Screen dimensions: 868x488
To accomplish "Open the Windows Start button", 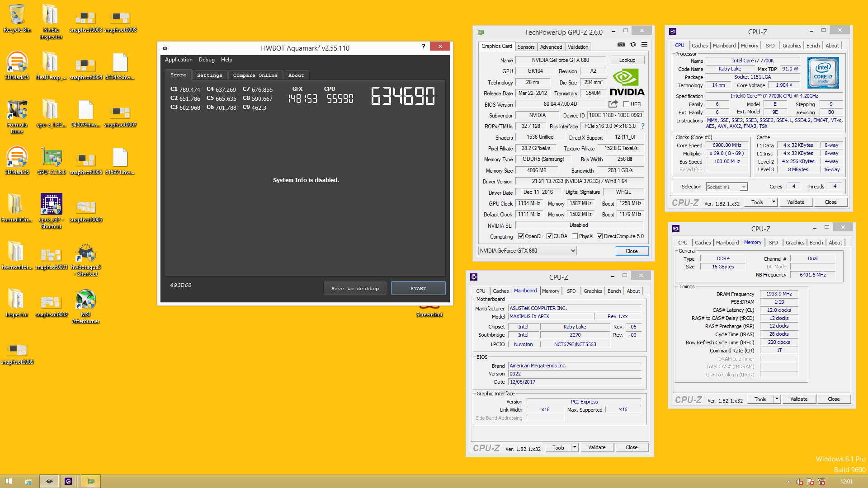I will coord(9,481).
